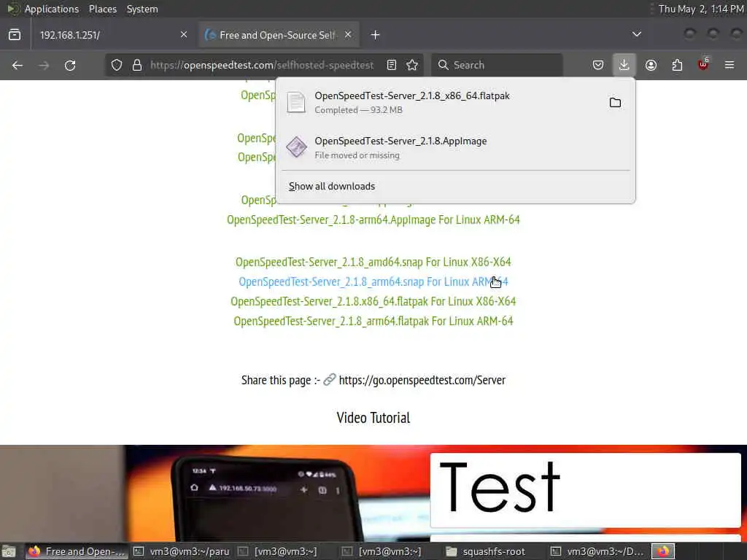Click Show all downloads

point(332,186)
